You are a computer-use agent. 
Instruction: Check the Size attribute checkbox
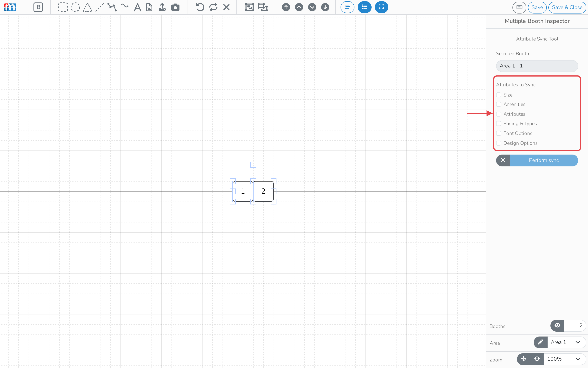coord(499,95)
